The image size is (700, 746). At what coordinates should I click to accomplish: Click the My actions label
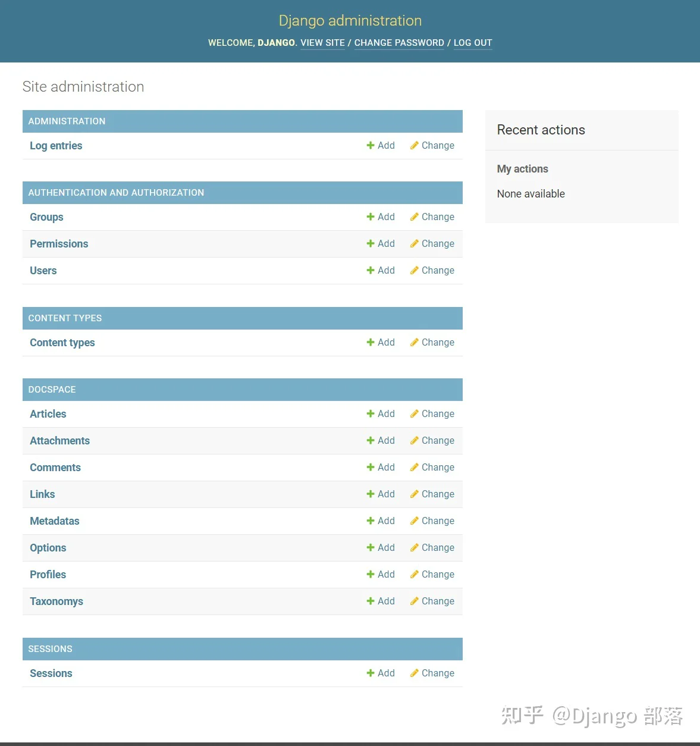tap(523, 169)
